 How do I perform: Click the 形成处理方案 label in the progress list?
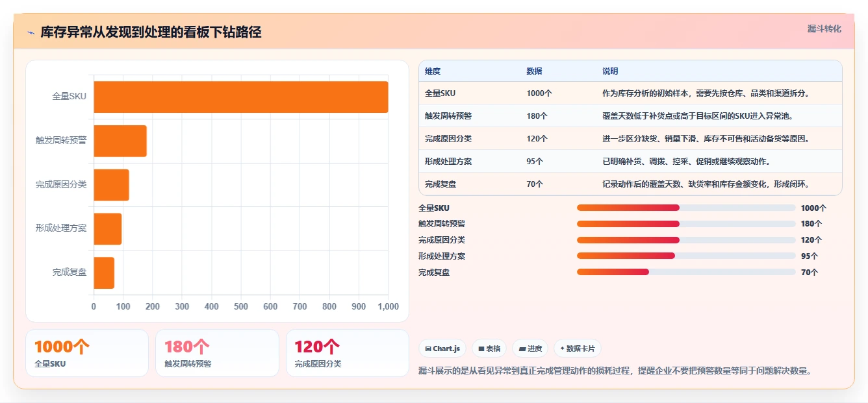tap(442, 256)
